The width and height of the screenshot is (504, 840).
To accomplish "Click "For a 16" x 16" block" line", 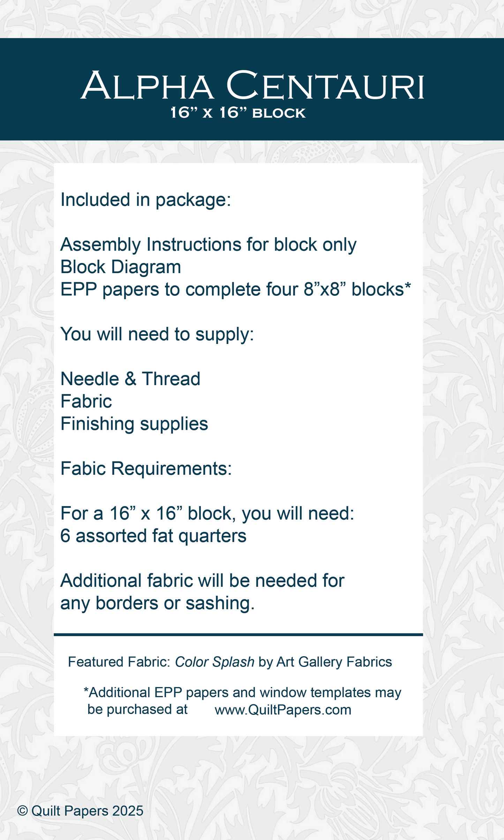I will point(207,513).
